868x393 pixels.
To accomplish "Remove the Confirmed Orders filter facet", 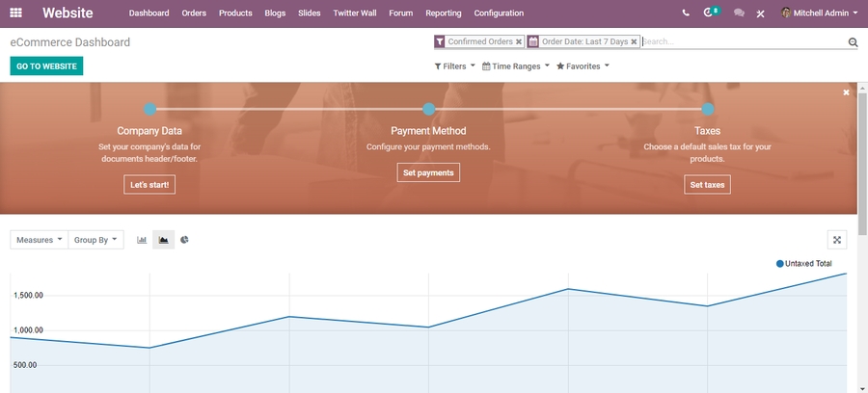I will (519, 41).
